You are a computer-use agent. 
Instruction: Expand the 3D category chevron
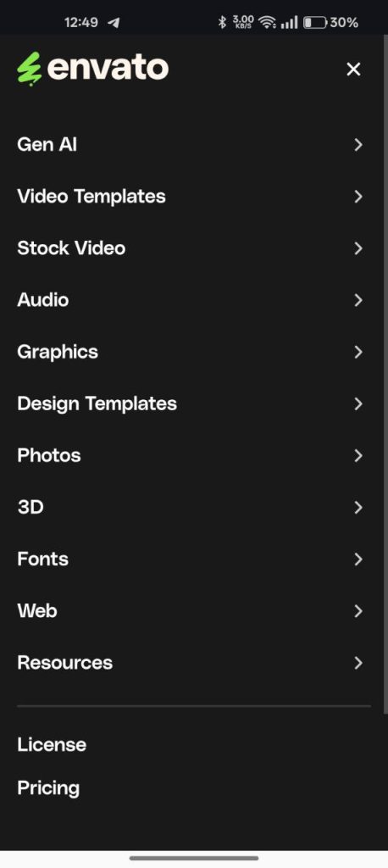pos(358,507)
